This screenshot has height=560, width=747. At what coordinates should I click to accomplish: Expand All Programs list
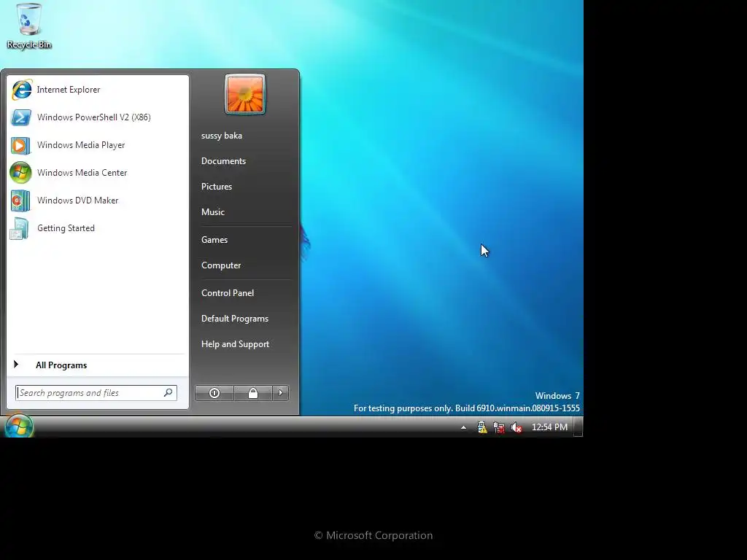98,365
